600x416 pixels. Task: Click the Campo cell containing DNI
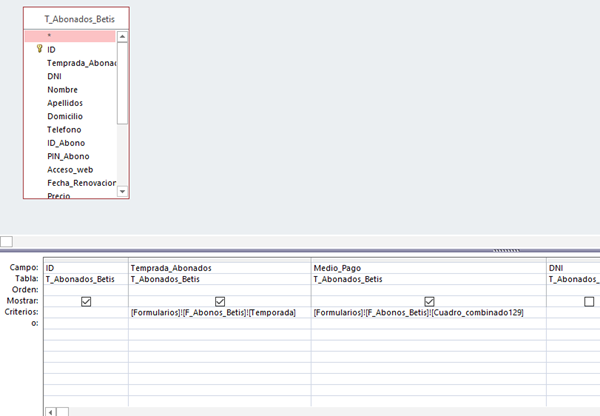tap(573, 268)
